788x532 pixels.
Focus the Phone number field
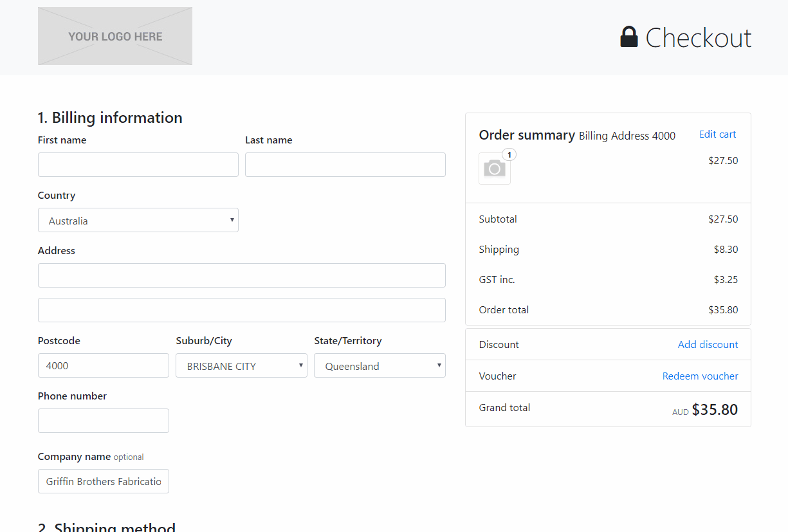click(x=104, y=421)
